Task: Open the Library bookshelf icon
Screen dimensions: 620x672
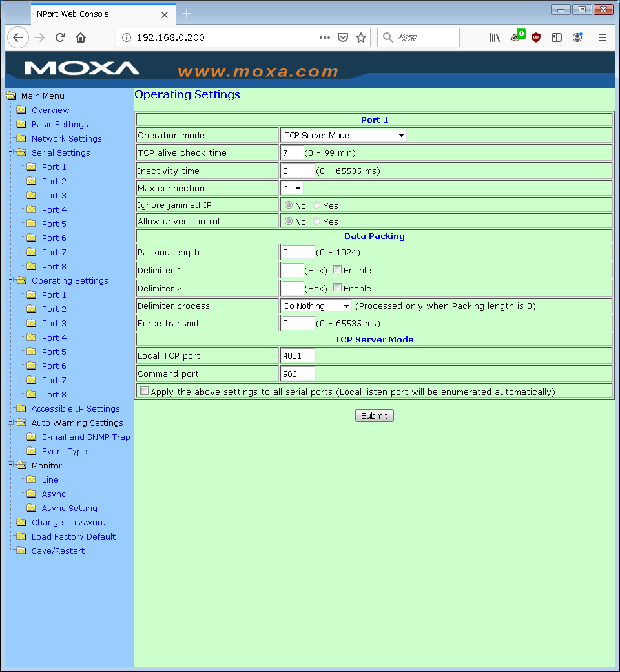Action: (495, 37)
